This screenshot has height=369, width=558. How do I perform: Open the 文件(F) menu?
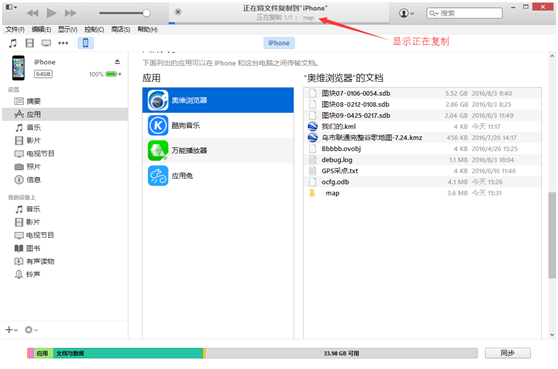tap(15, 30)
